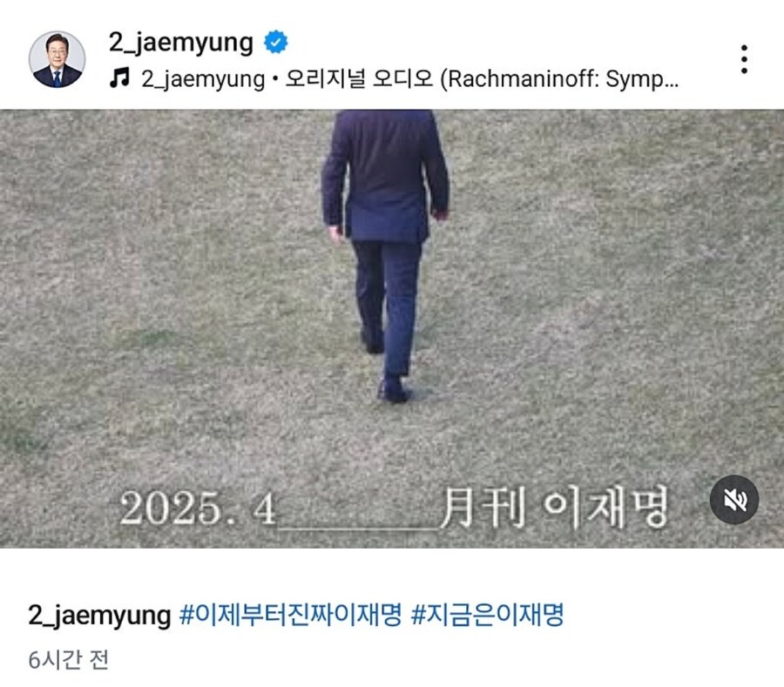Image resolution: width=784 pixels, height=687 pixels.
Task: Click the caption author name 2_jaemyung
Action: coord(99,615)
